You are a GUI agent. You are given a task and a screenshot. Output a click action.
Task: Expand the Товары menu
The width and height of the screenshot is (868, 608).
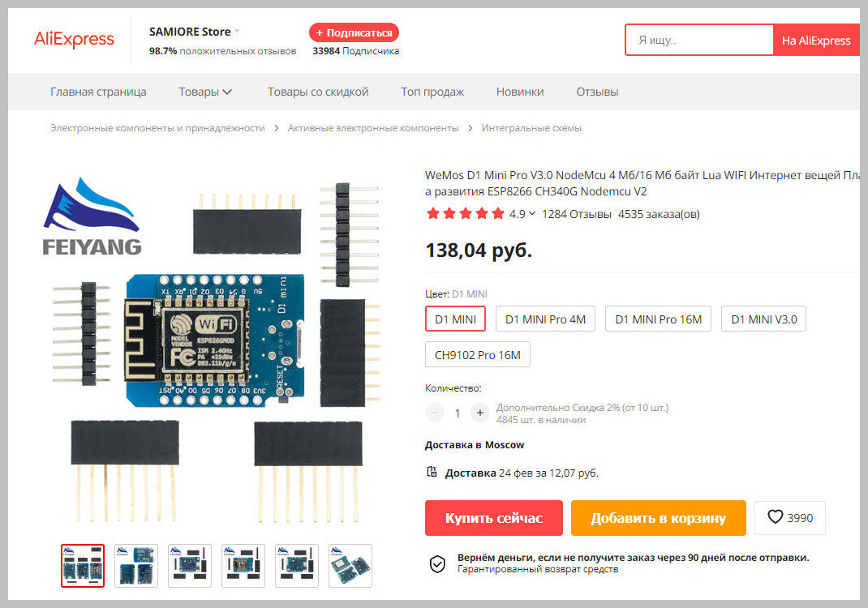pyautogui.click(x=205, y=92)
